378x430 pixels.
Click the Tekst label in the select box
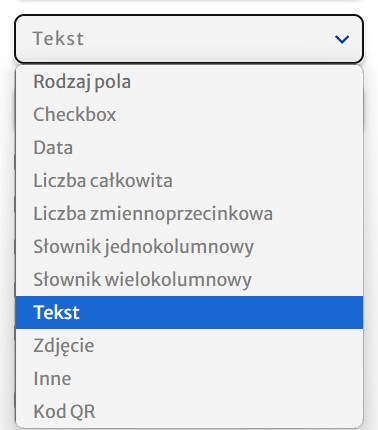[58, 39]
